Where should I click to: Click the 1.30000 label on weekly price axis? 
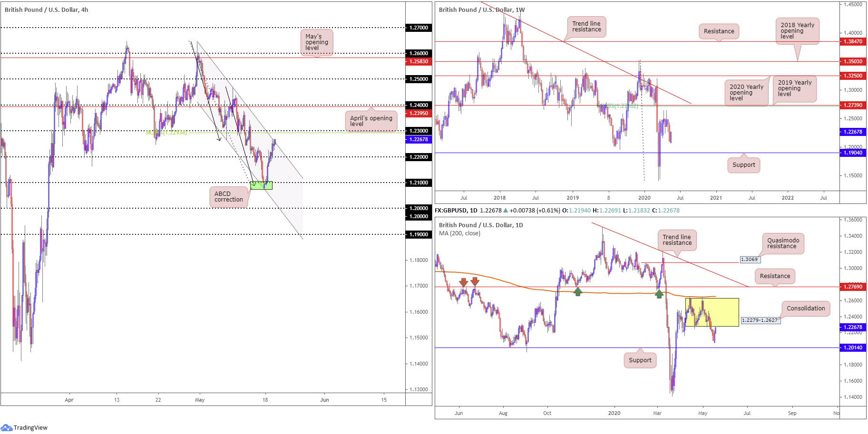tap(853, 90)
